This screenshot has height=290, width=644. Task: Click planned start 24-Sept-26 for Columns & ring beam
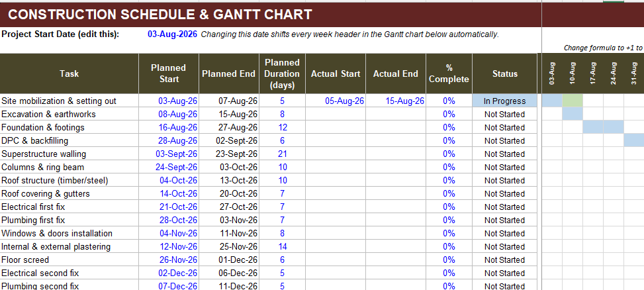pyautogui.click(x=169, y=168)
